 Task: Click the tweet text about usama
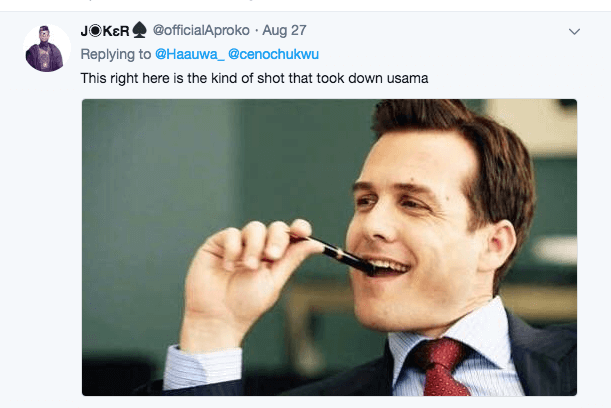click(255, 76)
